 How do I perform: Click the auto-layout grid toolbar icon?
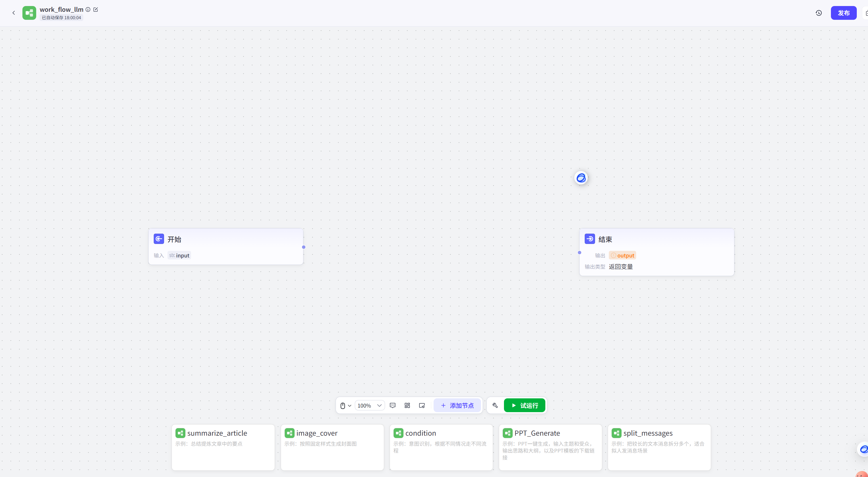click(x=407, y=405)
